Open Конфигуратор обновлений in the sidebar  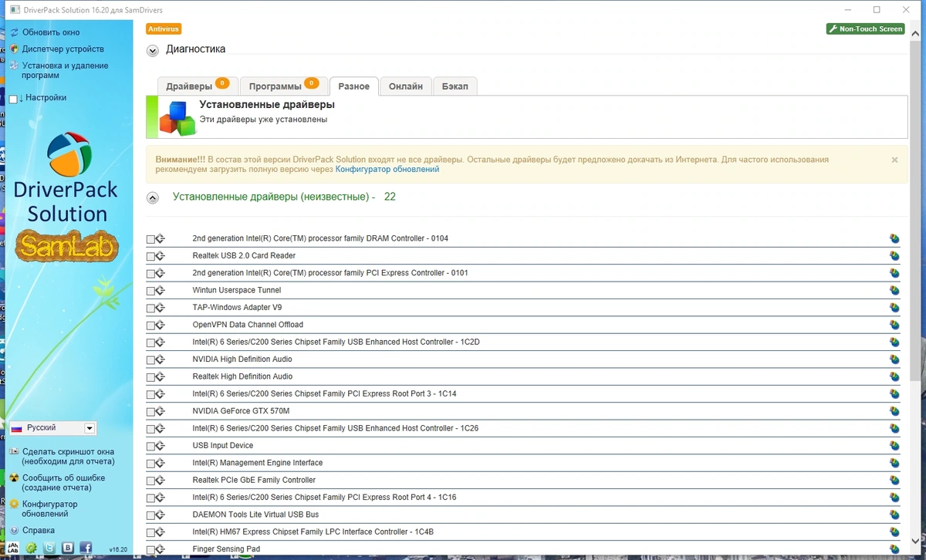coord(50,509)
